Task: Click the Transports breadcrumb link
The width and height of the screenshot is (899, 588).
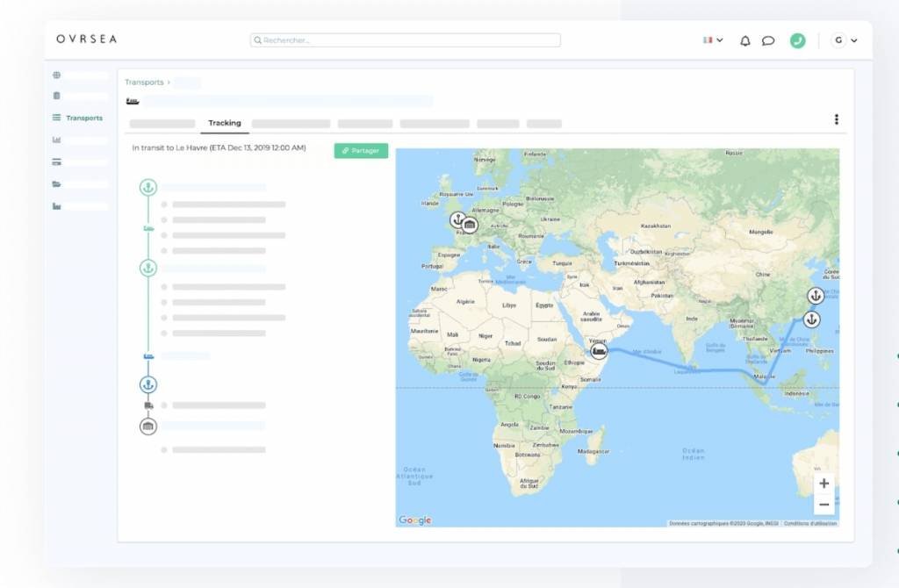Action: point(144,82)
